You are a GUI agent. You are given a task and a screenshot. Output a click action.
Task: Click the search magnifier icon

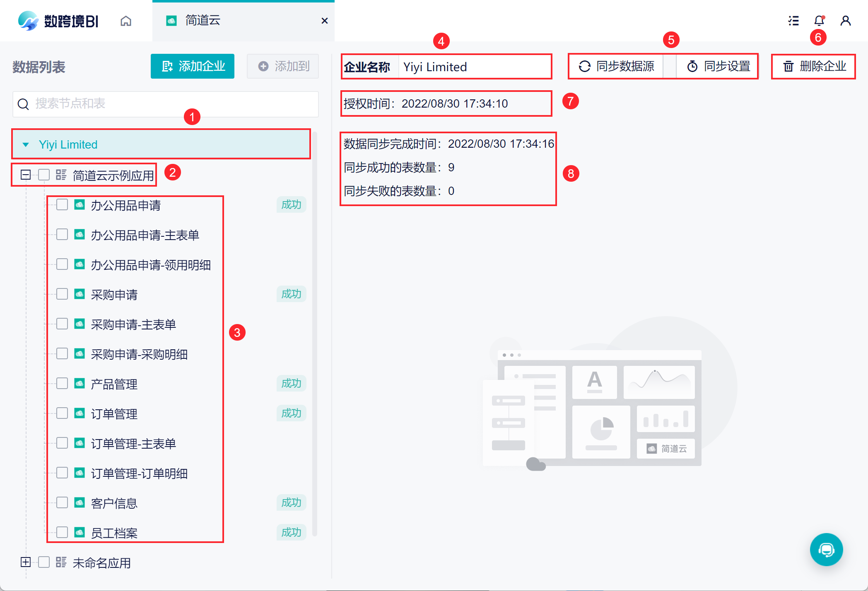click(x=24, y=104)
